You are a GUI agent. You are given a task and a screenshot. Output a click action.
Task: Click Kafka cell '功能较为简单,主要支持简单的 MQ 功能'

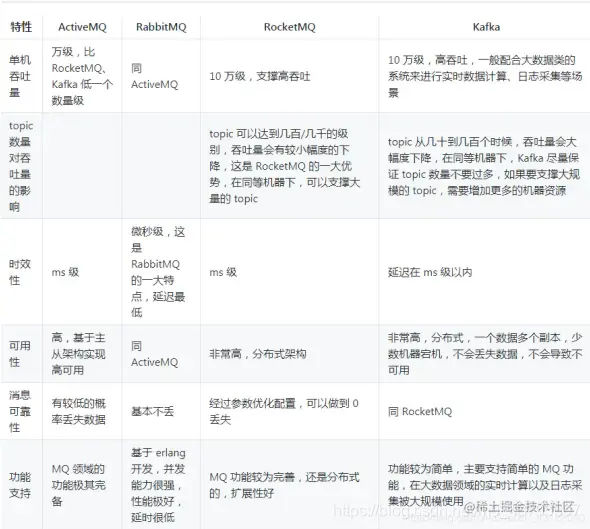point(485,485)
